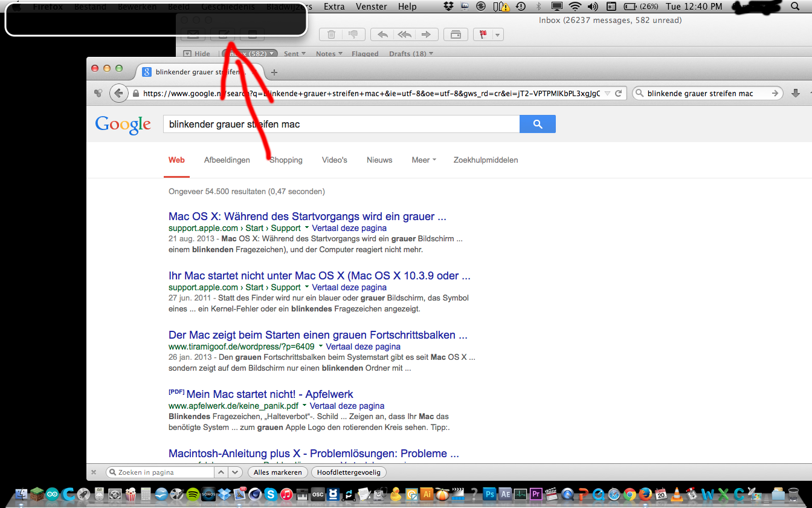The height and width of the screenshot is (508, 812).
Task: Open Zoekhulpmiddelen search tools
Action: tap(486, 160)
